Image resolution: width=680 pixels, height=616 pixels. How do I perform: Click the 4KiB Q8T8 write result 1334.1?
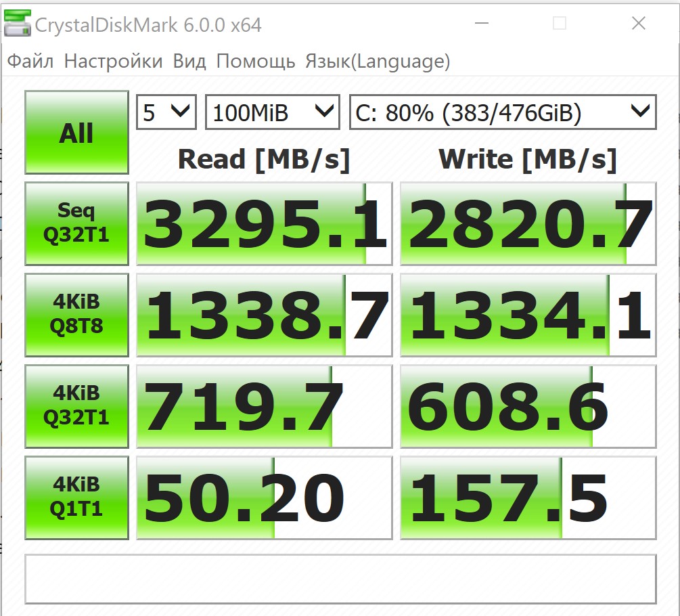click(528, 315)
